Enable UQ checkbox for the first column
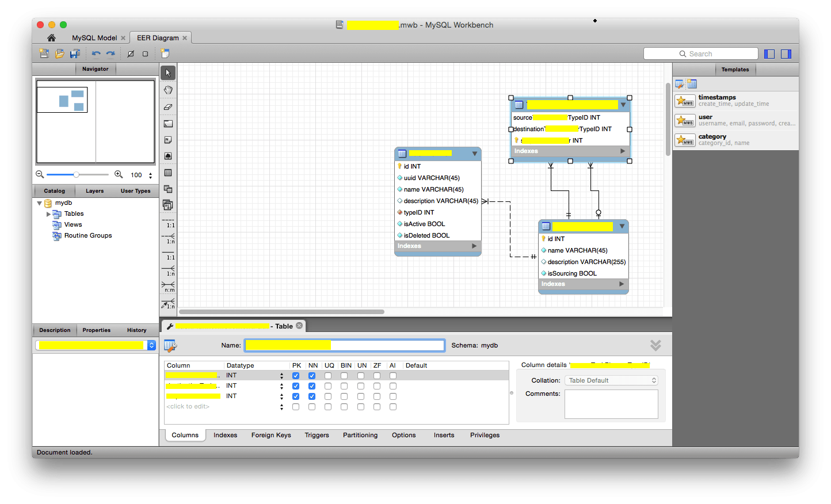Screen dimensions: 831x504 pos(329,375)
